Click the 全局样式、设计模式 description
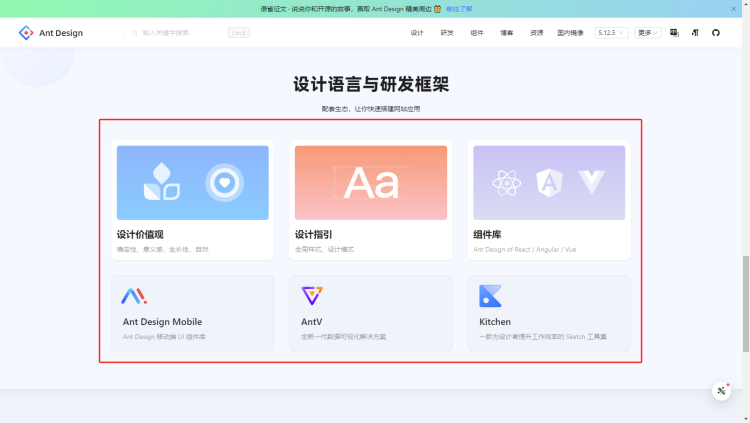 point(324,249)
